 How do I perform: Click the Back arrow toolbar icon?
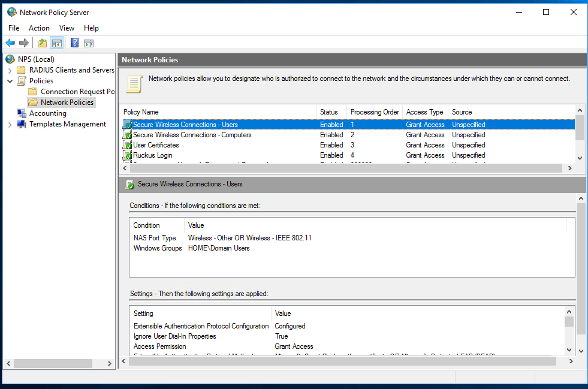tap(10, 43)
